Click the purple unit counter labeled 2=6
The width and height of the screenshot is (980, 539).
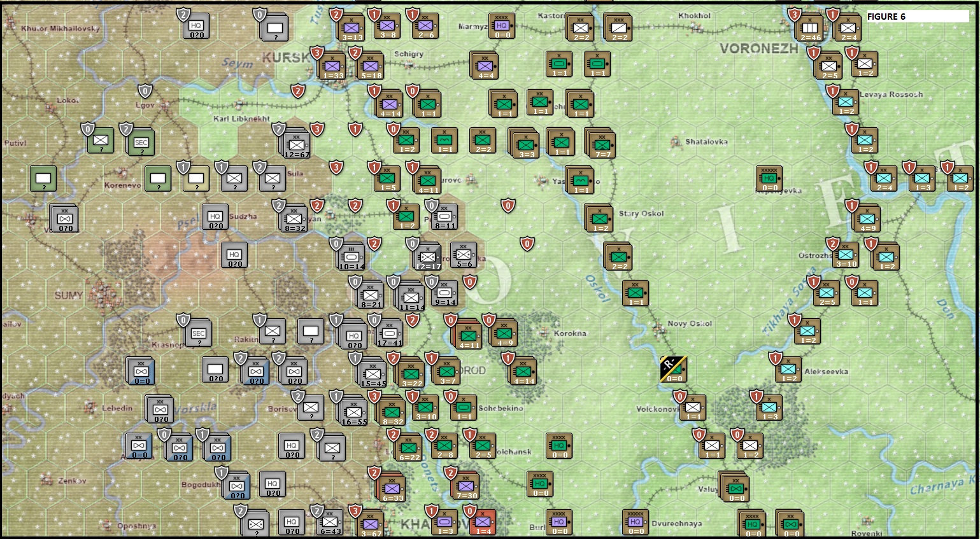tap(425, 26)
